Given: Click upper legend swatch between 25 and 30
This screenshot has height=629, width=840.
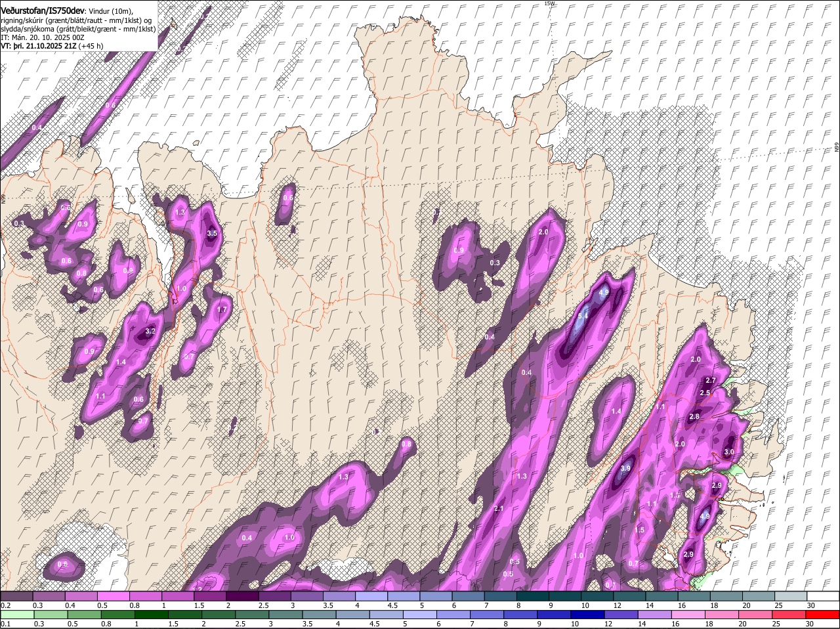Looking at the screenshot, I should pyautogui.click(x=791, y=596).
